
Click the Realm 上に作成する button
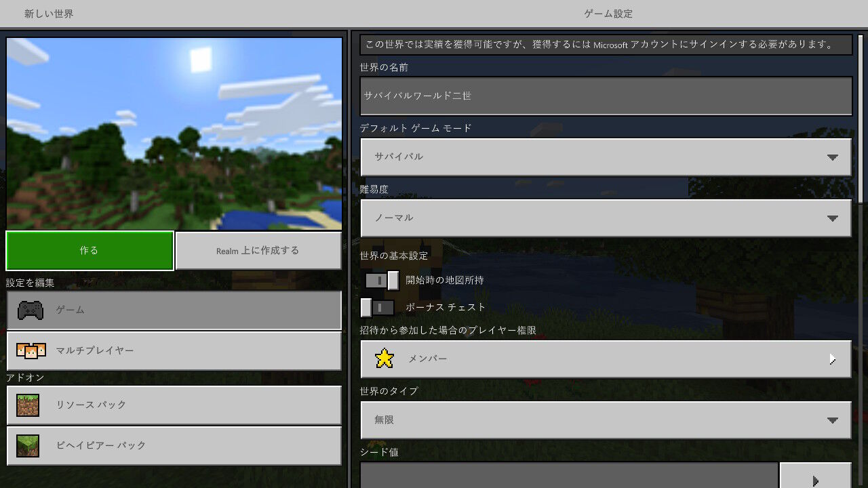click(258, 251)
